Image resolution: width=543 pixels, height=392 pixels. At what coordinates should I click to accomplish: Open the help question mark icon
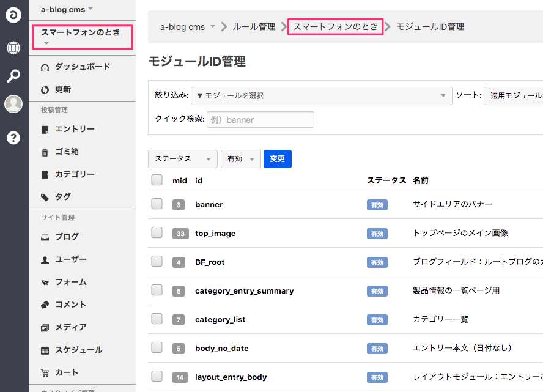13,138
